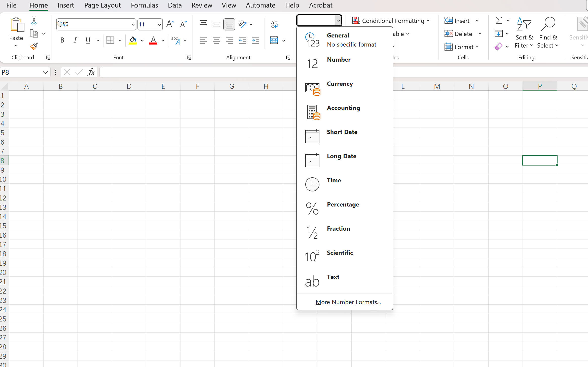Switch to the Formulas ribbon tab
This screenshot has height=367, width=588.
coord(144,5)
